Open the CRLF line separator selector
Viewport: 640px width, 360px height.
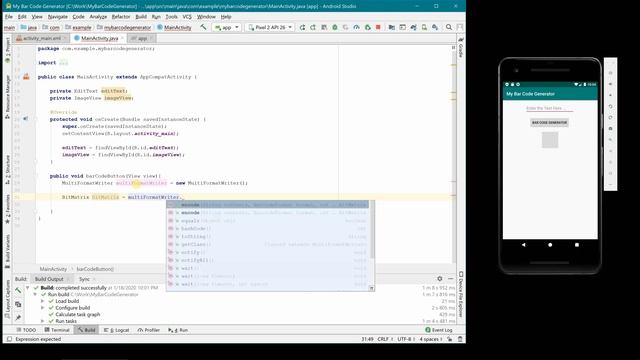tap(385, 339)
